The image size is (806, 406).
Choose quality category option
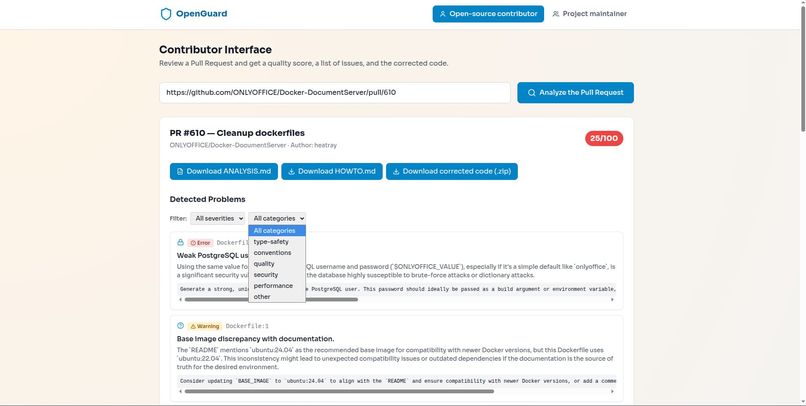[x=277, y=264]
